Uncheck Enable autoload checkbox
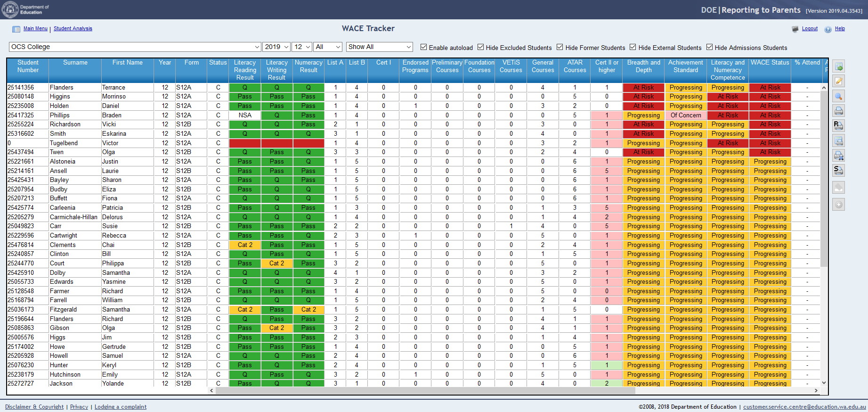Image resolution: width=868 pixels, height=412 pixels. [x=424, y=47]
